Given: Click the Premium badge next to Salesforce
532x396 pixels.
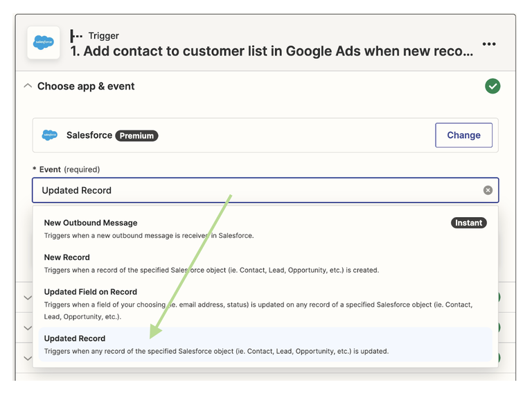Looking at the screenshot, I should coord(136,135).
